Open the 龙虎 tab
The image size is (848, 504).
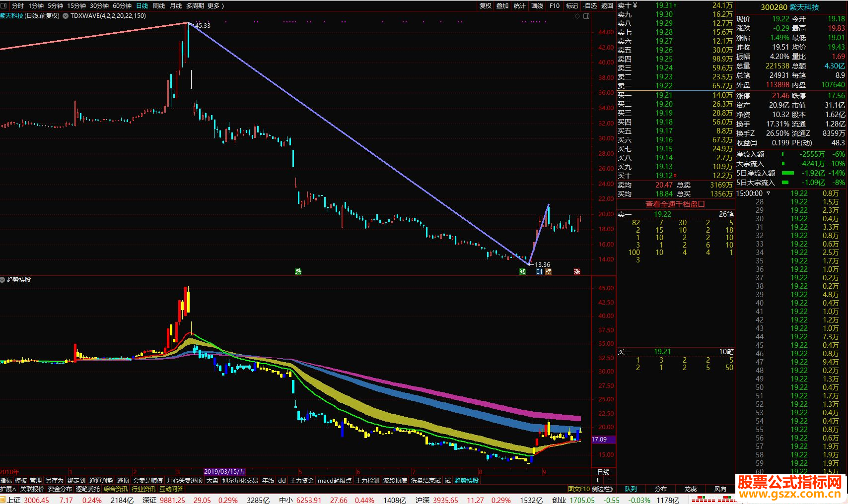pos(691,489)
